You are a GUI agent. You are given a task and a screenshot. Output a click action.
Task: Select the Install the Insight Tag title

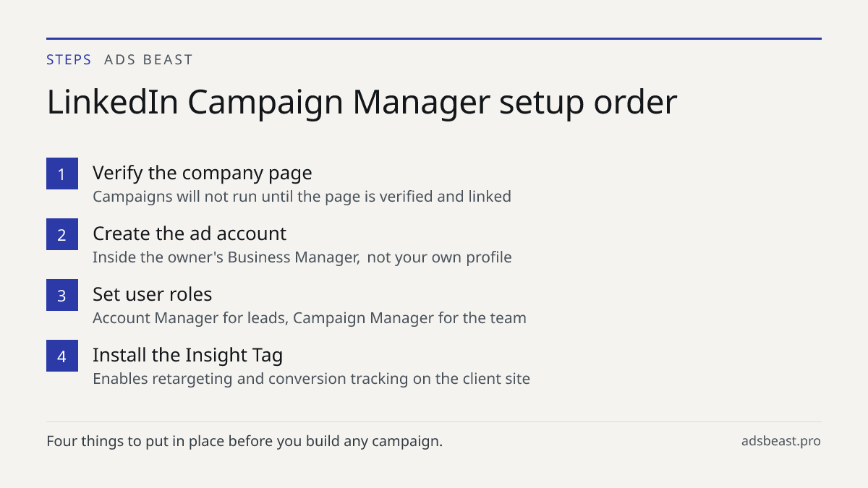point(187,356)
